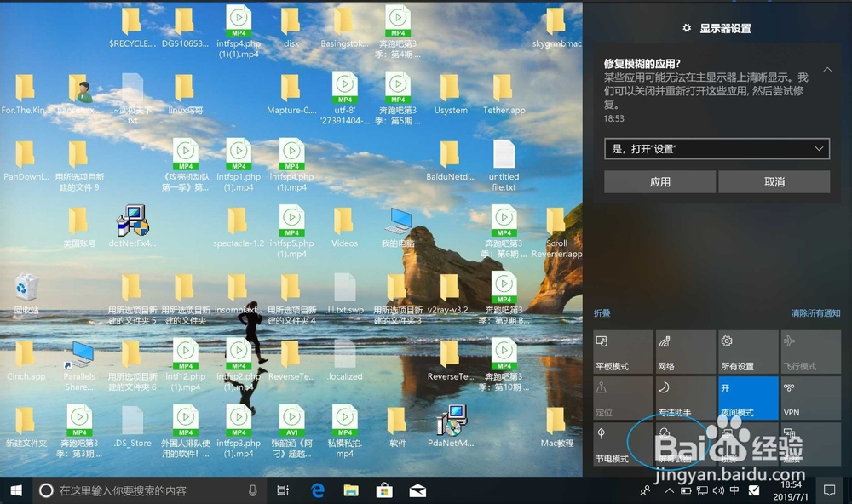This screenshot has height=504, width=852.
Task: Open the VPN quick action tile
Action: tap(809, 398)
